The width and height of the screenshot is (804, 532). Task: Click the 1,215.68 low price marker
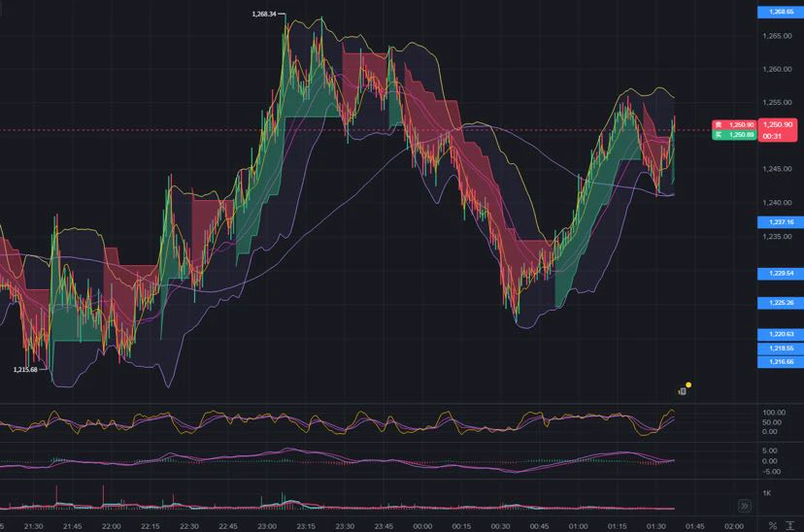25,370
